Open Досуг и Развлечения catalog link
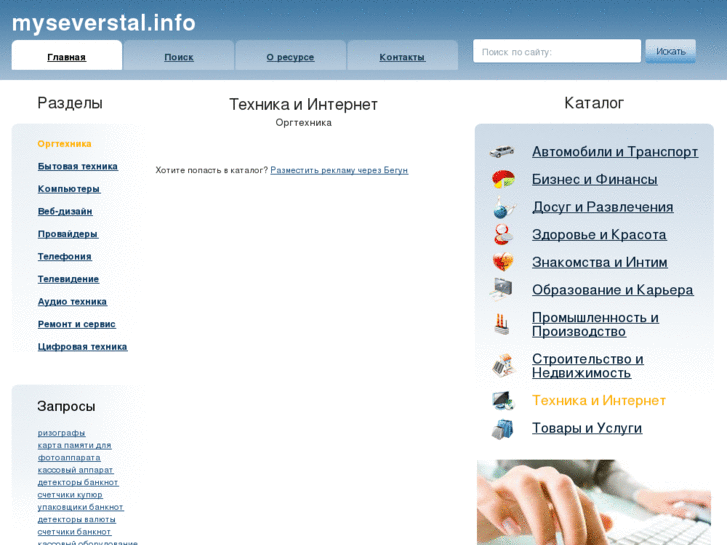The image size is (727, 545). pos(602,207)
